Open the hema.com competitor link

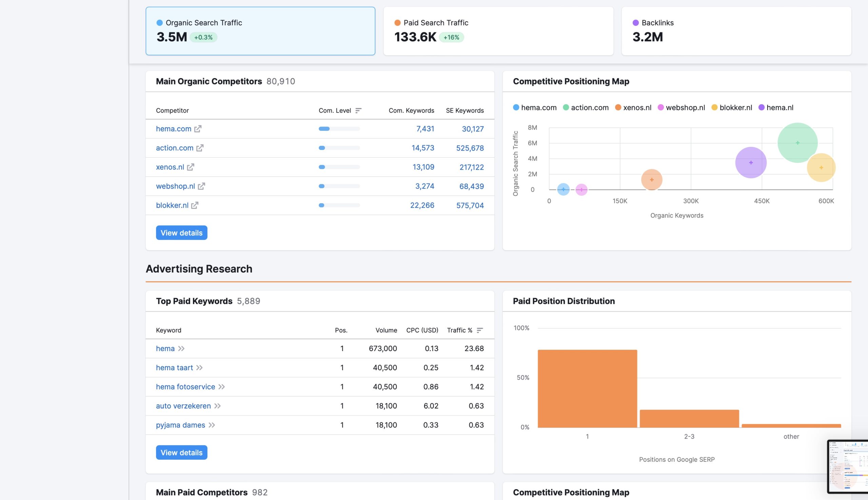click(x=174, y=129)
